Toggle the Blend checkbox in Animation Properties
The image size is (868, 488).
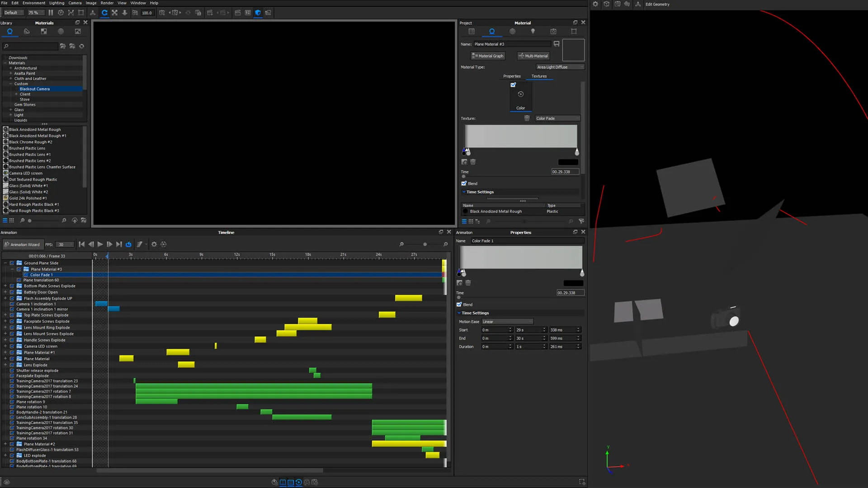click(459, 305)
